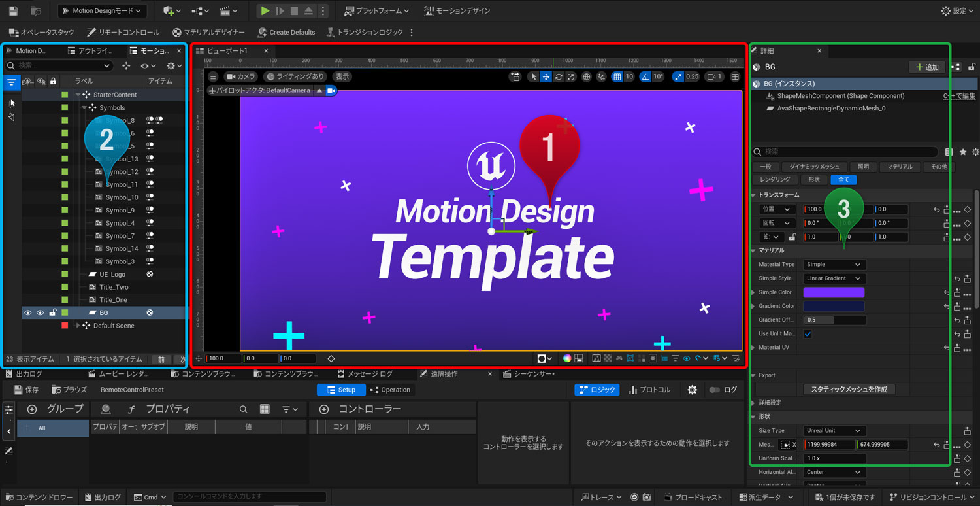Click the camera options icon near PilotActor

pyautogui.click(x=331, y=91)
